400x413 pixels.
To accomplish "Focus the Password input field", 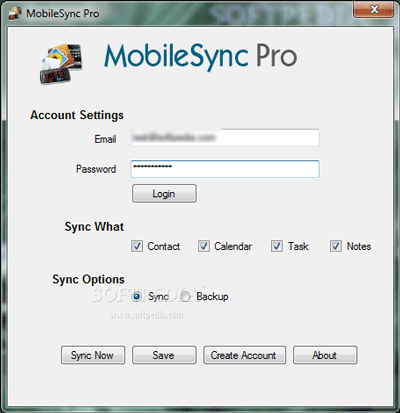I will tap(225, 169).
